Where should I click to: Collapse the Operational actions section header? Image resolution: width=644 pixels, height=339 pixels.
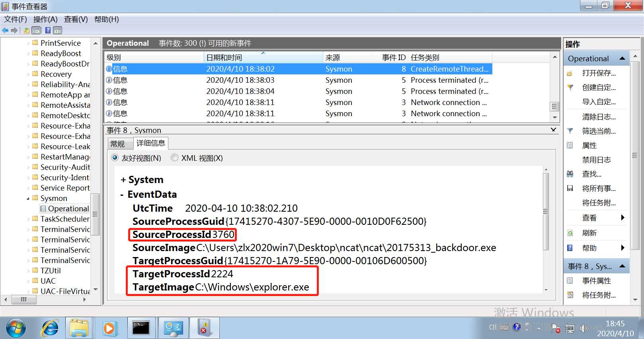click(x=623, y=58)
